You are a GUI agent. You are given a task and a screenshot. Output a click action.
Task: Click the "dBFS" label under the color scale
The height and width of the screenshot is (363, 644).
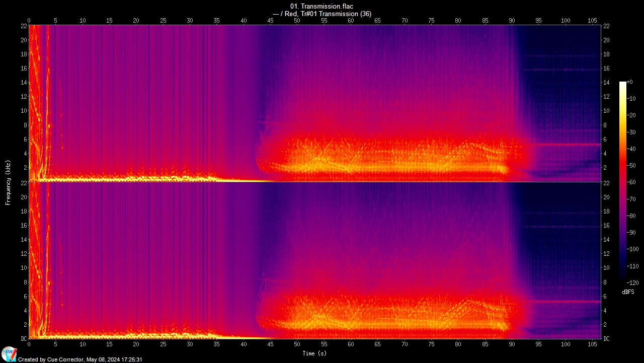click(628, 292)
